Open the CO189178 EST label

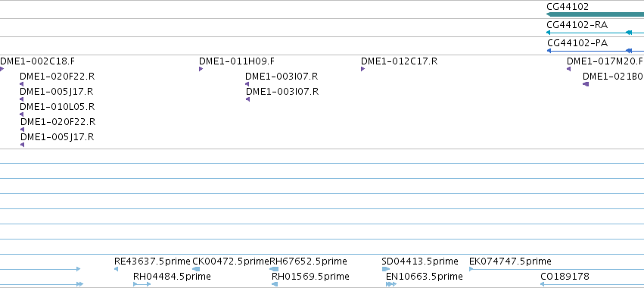tap(565, 276)
